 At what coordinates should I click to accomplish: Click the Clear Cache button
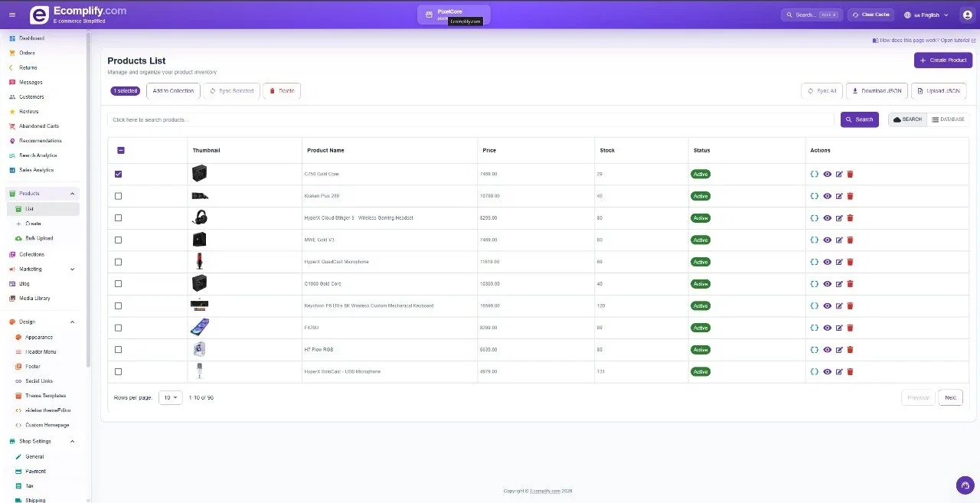(x=871, y=15)
